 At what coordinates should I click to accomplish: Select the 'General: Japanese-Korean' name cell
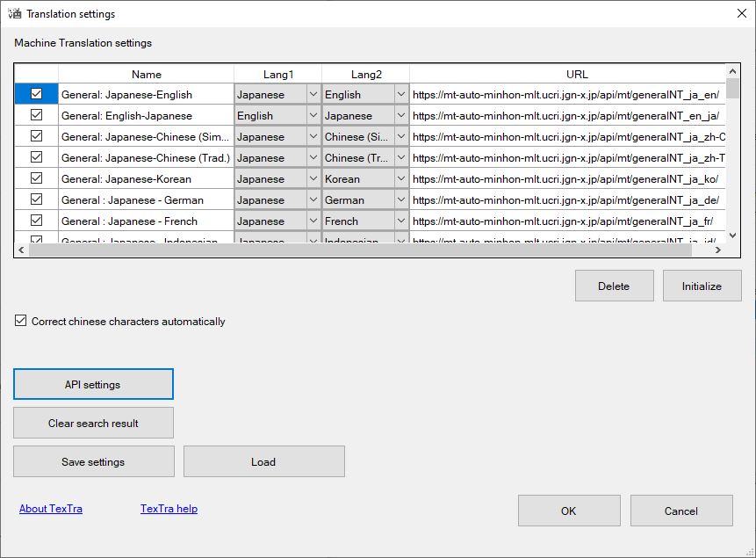pyautogui.click(x=146, y=178)
